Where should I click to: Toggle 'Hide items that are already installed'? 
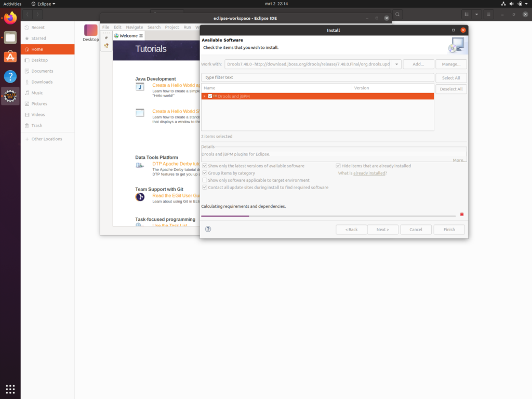point(338,166)
